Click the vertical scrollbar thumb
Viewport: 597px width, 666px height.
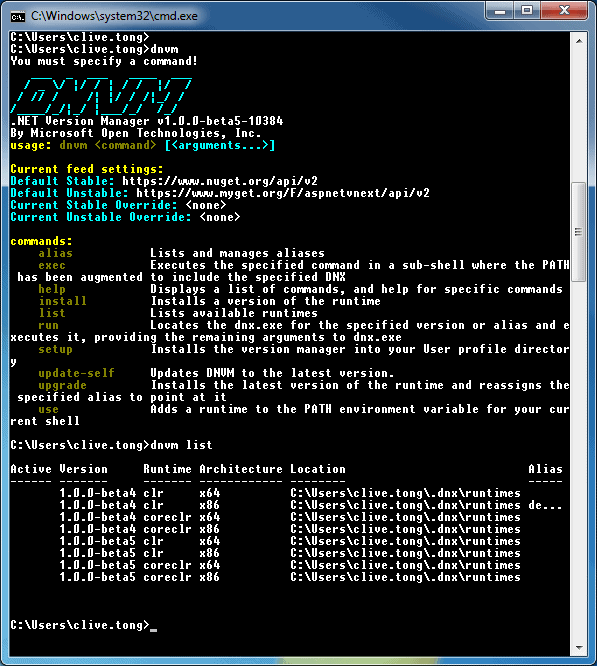[579, 232]
